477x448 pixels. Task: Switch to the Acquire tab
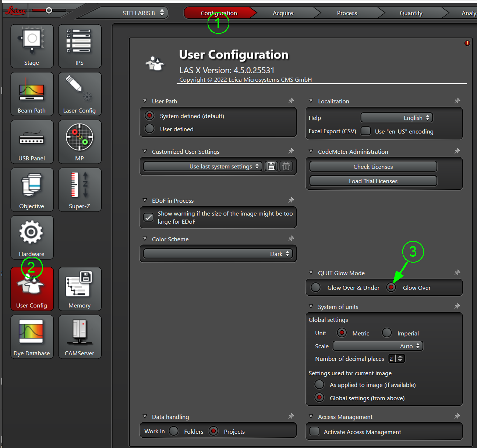(283, 13)
